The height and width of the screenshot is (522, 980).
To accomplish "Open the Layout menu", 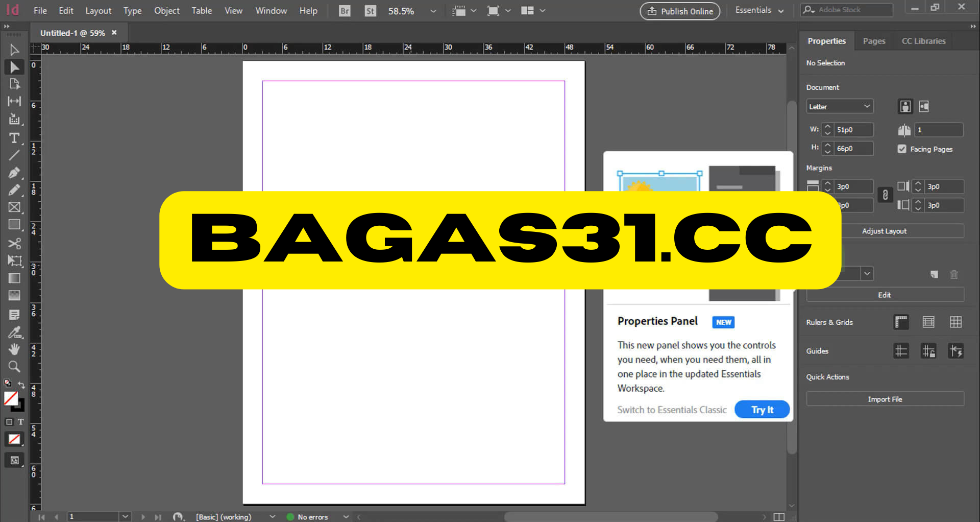I will [98, 10].
